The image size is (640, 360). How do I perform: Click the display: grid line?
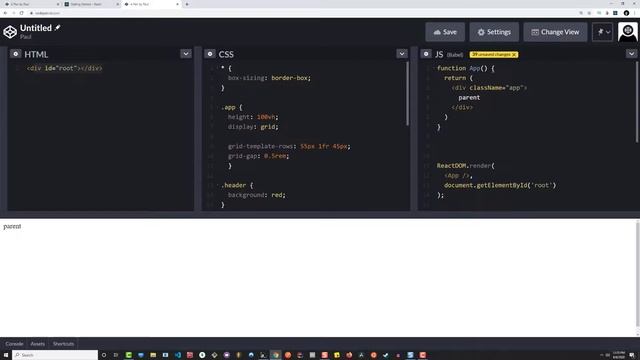pyautogui.click(x=253, y=127)
